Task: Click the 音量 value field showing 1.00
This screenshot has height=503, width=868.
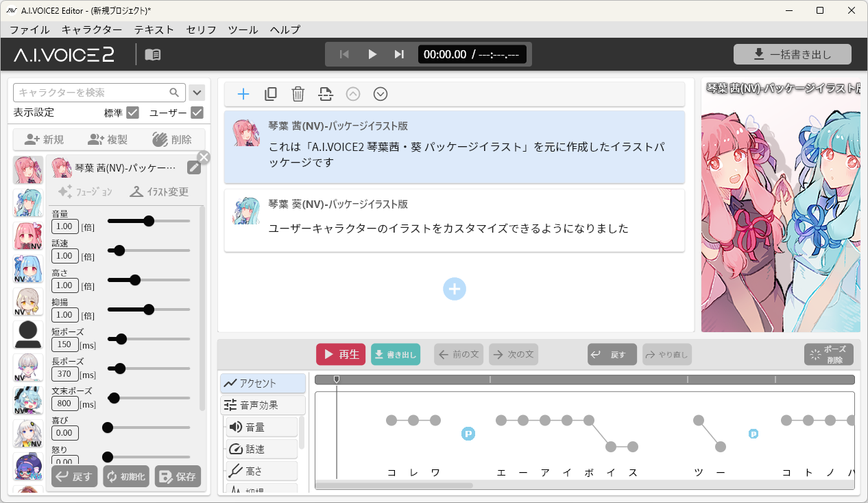Action: (65, 226)
